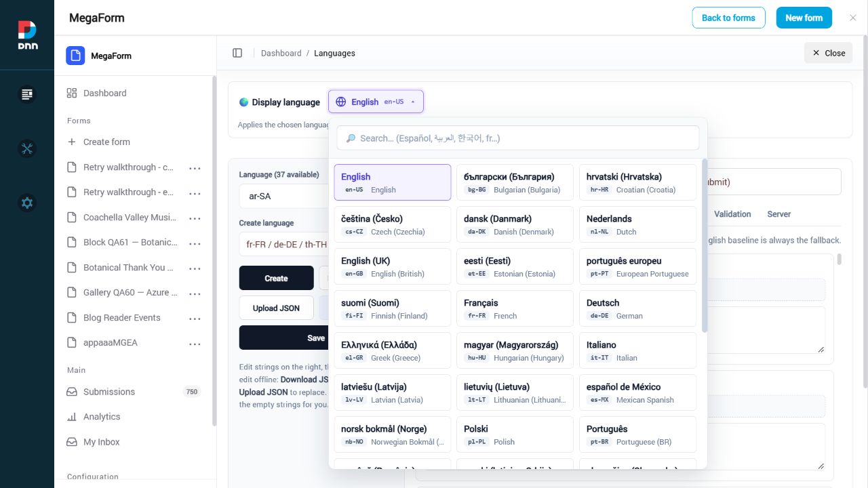Choose Italiano it-IT from the language list
The image size is (868, 488).
637,350
